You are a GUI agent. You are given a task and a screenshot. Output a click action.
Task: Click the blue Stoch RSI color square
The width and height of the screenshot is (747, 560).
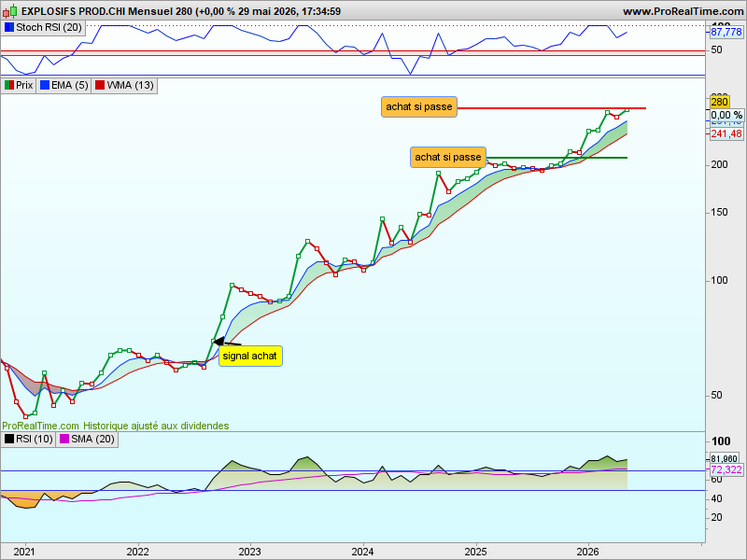tap(9, 27)
